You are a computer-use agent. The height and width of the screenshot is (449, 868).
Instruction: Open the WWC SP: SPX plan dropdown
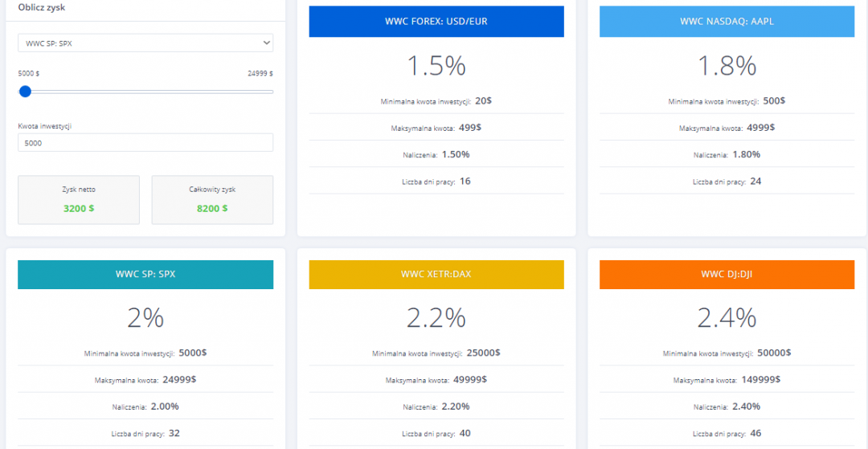click(x=145, y=43)
